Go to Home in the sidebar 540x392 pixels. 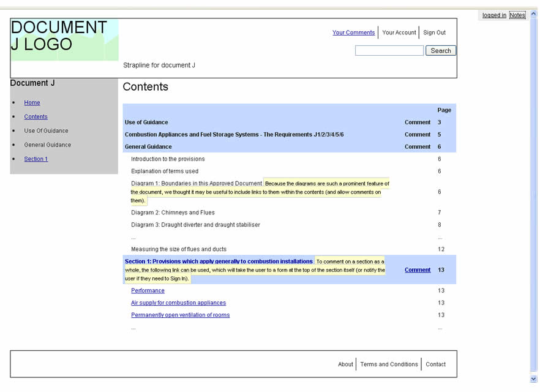click(32, 103)
